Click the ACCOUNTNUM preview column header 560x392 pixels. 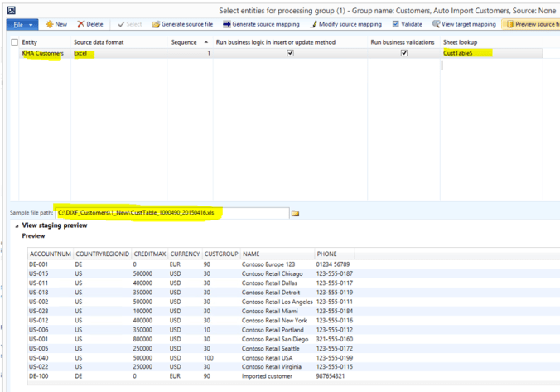[49, 253]
